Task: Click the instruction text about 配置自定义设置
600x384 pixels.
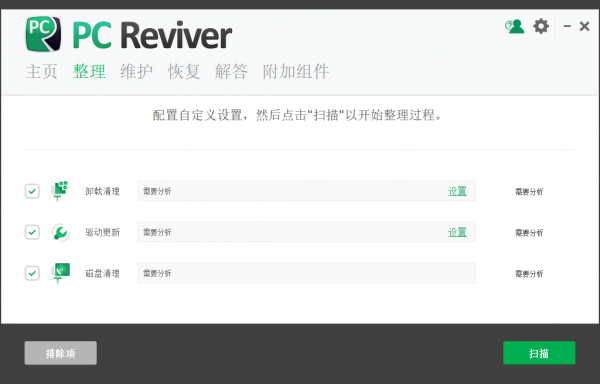Action: pos(297,115)
